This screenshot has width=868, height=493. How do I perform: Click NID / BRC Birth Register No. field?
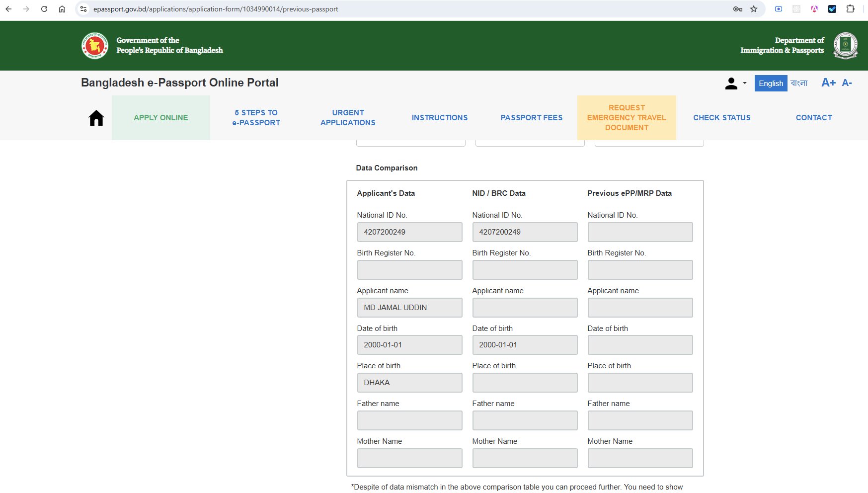coord(525,270)
